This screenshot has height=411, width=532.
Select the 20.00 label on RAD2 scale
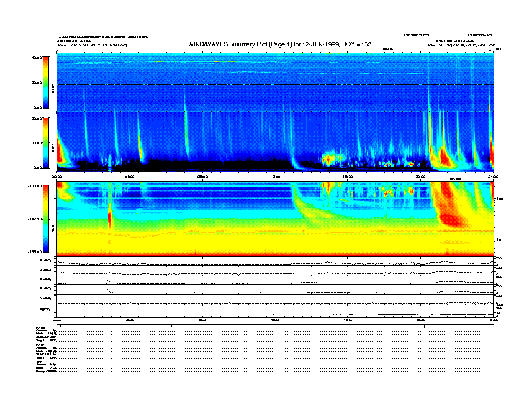[x=36, y=83]
